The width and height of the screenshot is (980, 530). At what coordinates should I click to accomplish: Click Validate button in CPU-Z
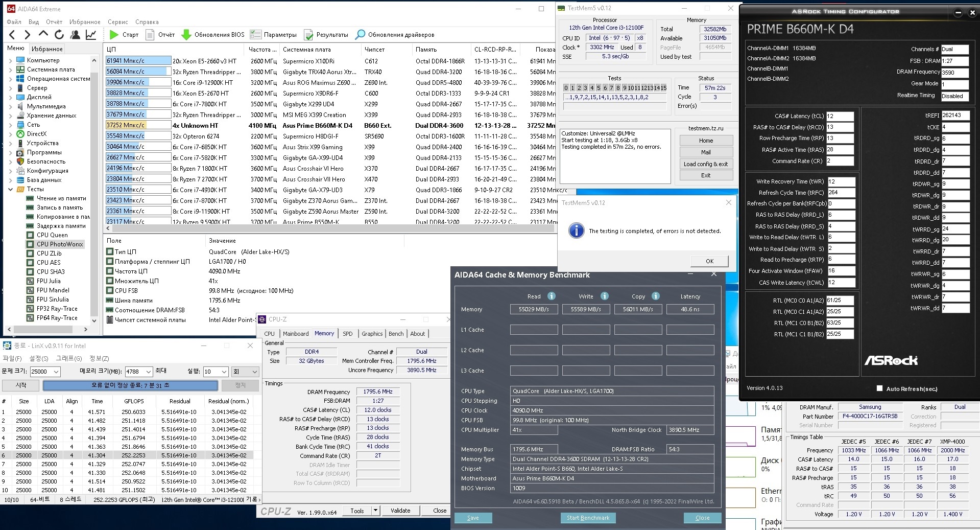coord(400,510)
